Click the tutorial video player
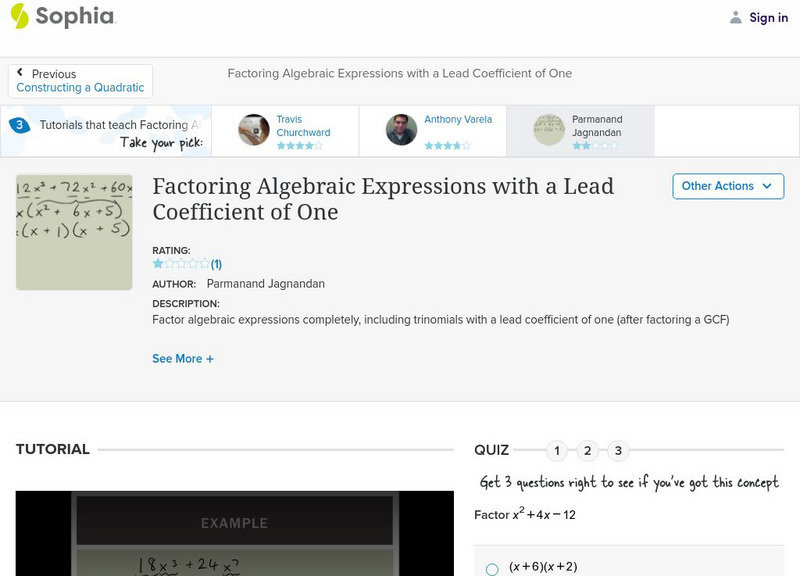800x576 pixels. tap(220, 535)
